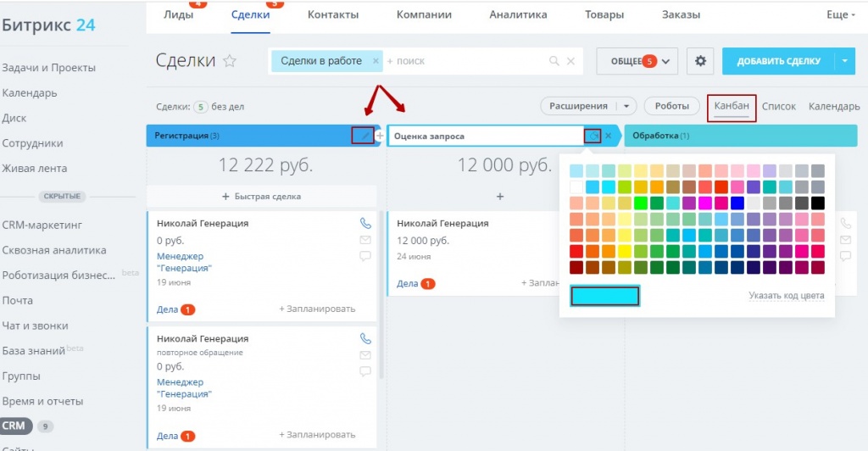Viewport: 868px width, 451px height.
Task: Click Быстрая сделка button
Action: pos(261,197)
